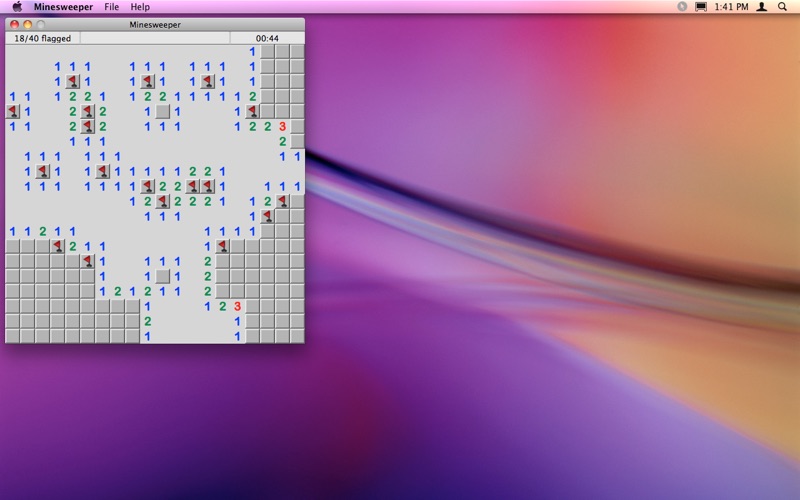Click flag left of green 2 atop bottom-left block

point(58,246)
